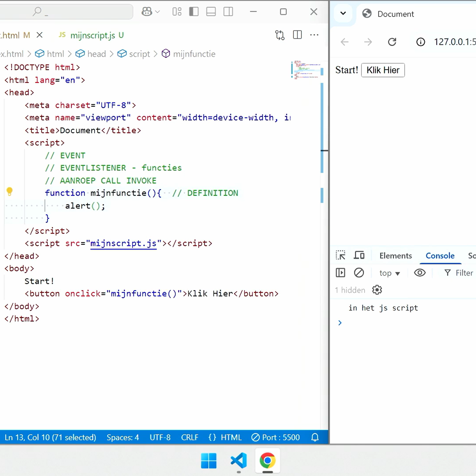
Task: Create a live expression with eye icon
Action: 420,273
